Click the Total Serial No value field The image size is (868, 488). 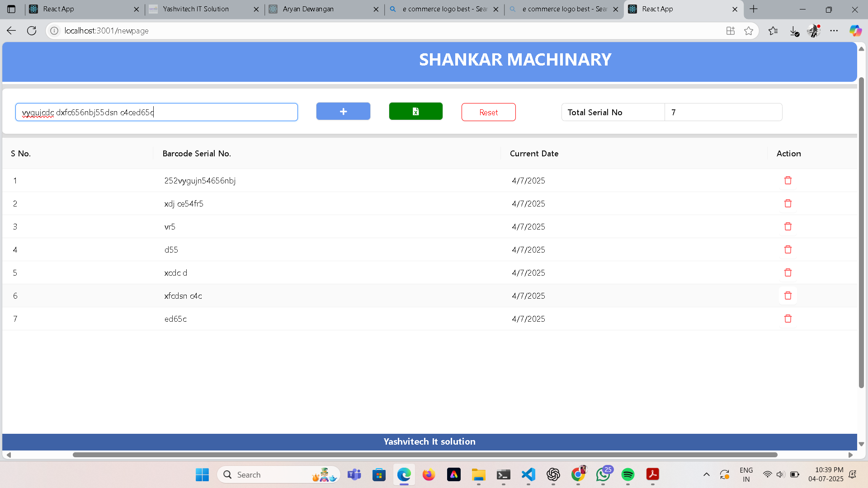click(x=723, y=112)
